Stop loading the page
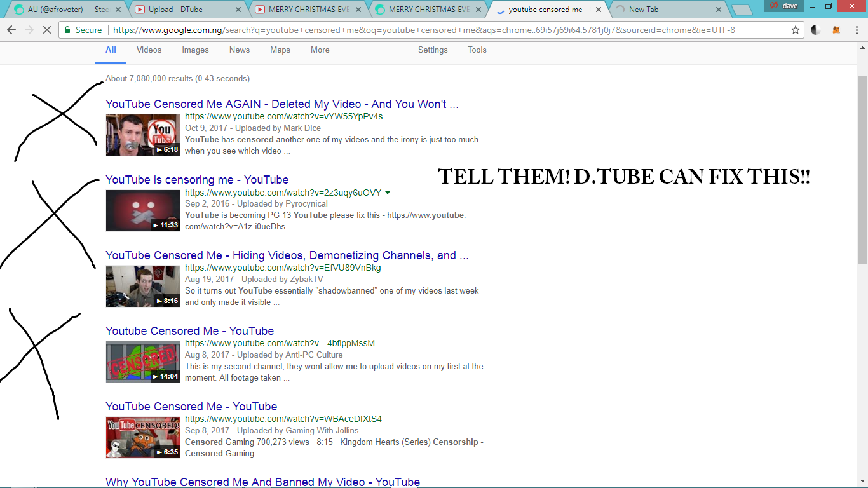 [x=46, y=30]
